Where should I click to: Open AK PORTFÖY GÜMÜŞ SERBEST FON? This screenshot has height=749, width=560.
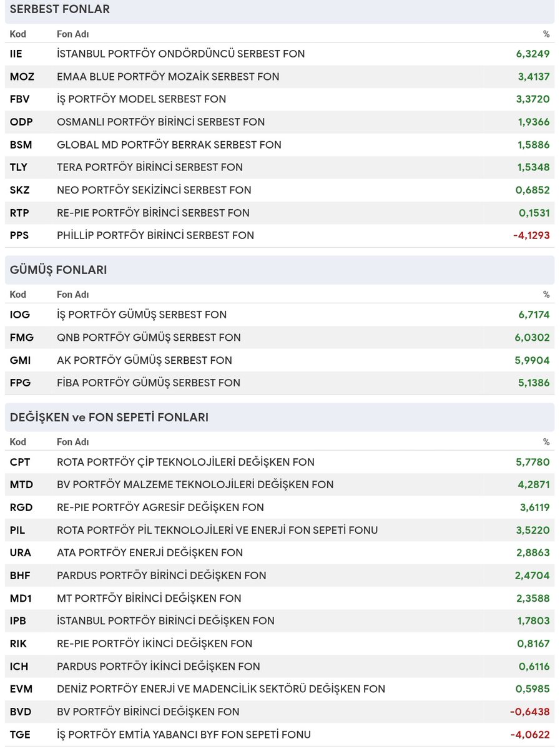[x=144, y=360]
